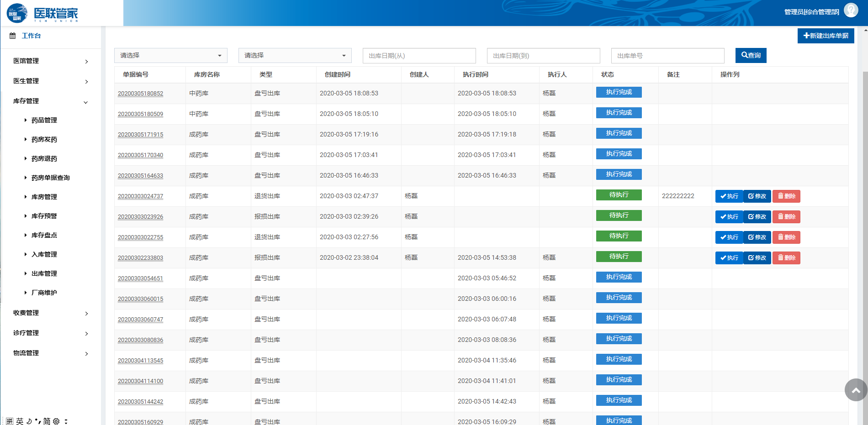
Task: Open 药房退药 submenu item
Action: click(x=44, y=158)
